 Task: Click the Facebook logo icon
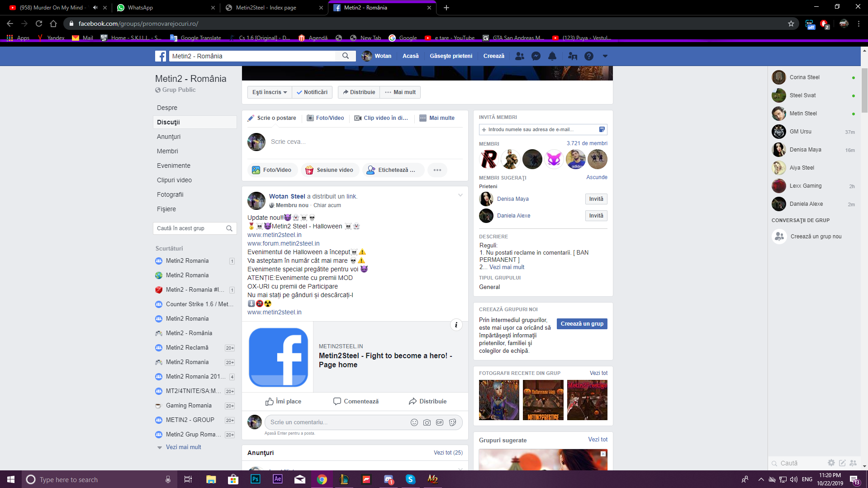(161, 56)
